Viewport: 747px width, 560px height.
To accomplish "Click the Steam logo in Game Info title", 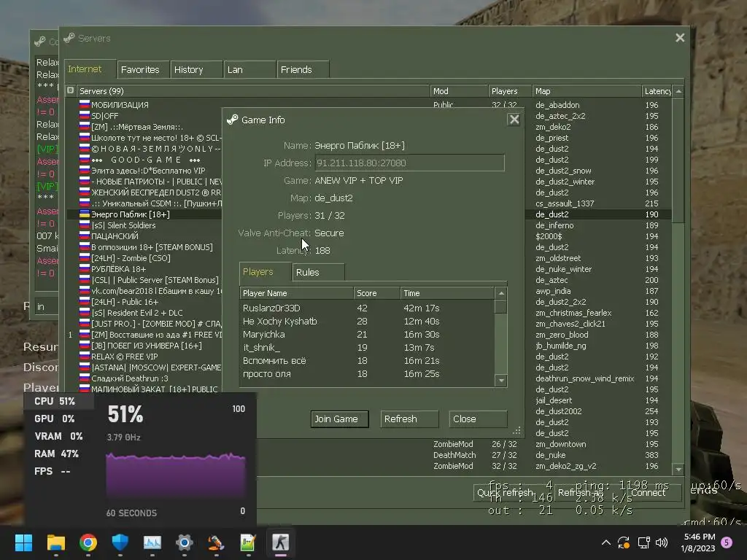I will click(x=233, y=120).
